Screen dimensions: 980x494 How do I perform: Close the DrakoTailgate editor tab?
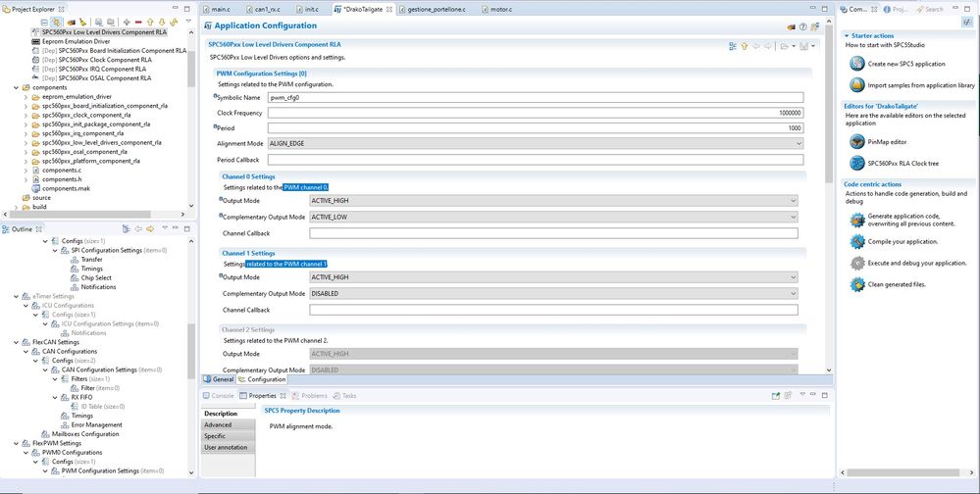click(x=388, y=10)
